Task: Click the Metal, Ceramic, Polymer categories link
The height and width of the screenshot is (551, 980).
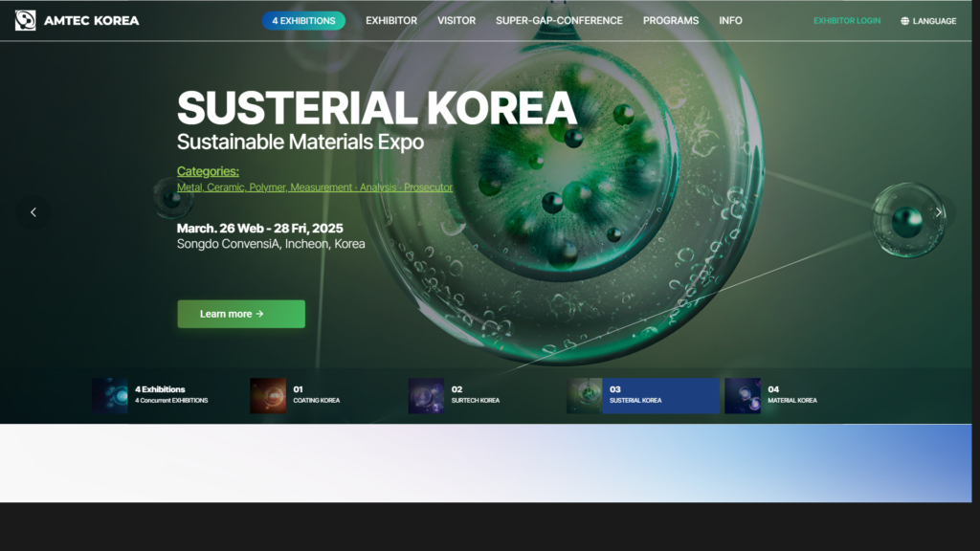Action: (314, 187)
